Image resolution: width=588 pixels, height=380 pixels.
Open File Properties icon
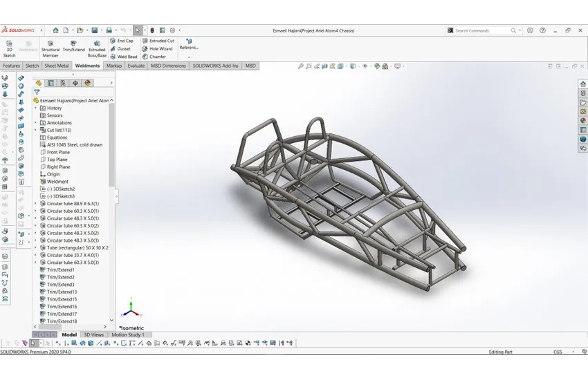click(x=163, y=30)
